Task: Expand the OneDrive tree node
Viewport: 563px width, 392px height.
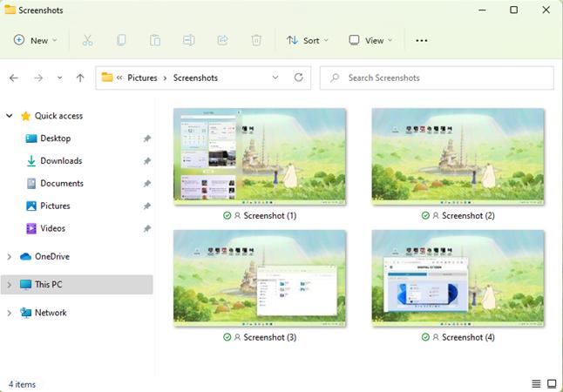Action: (10, 256)
